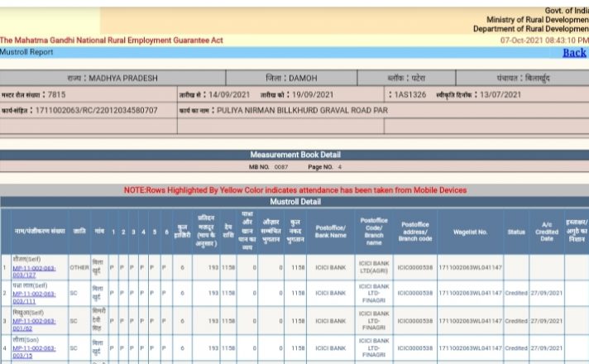Click the Govt. of India text
This screenshot has width=589, height=364.
tap(567, 11)
